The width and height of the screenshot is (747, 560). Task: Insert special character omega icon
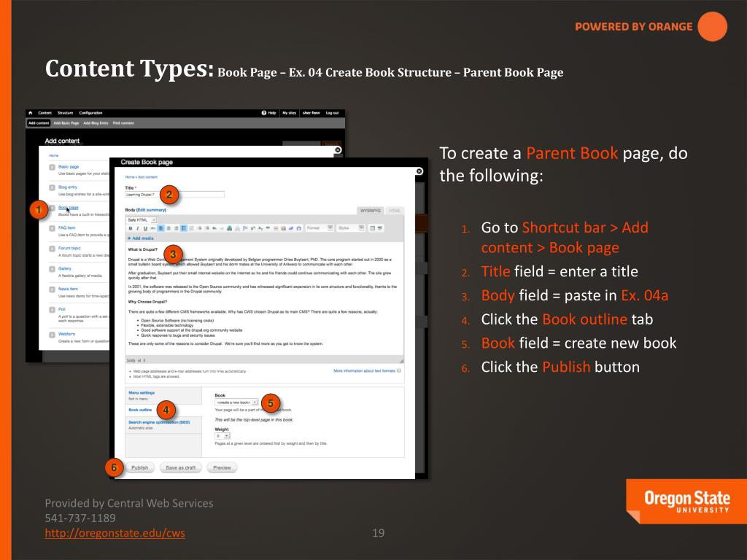click(298, 228)
